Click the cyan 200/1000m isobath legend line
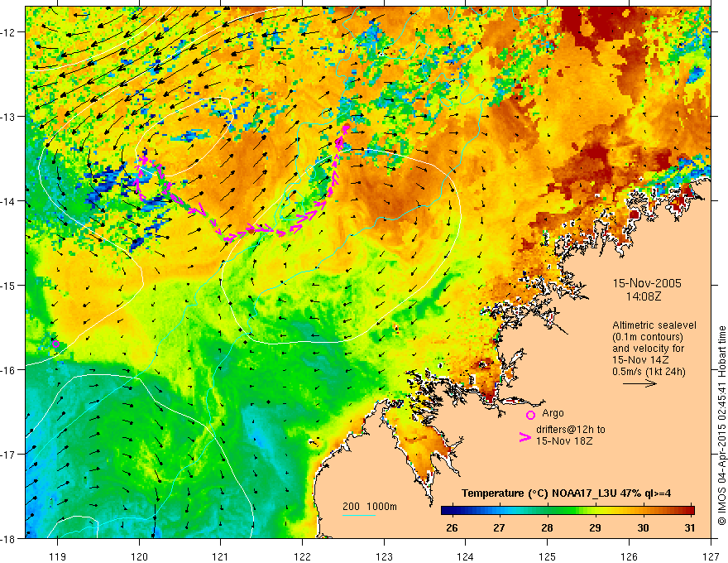This screenshot has height=563, width=728. tap(359, 516)
